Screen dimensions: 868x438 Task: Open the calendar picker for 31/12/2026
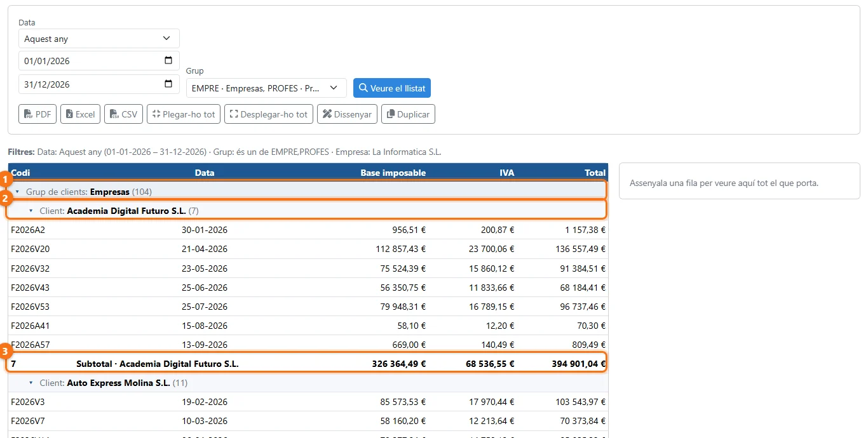point(168,84)
